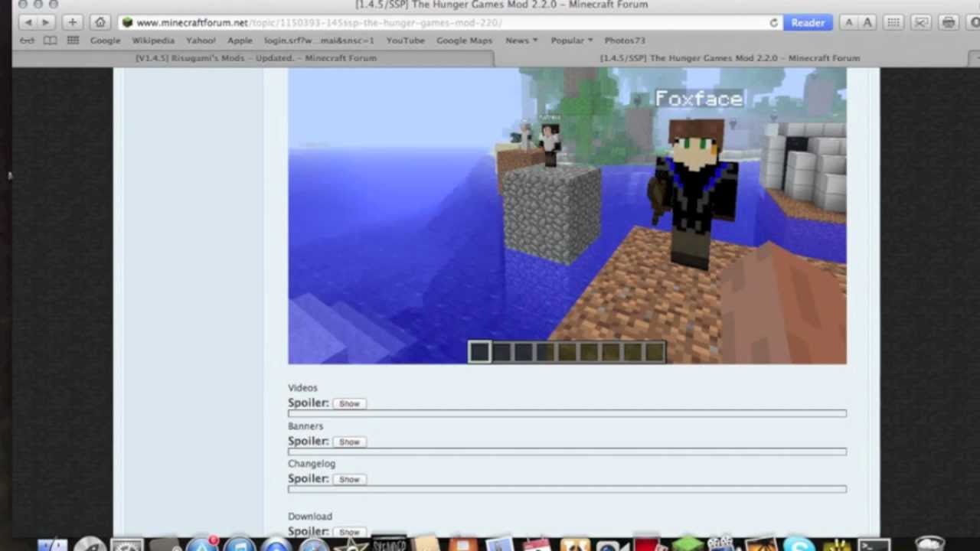Expand the News bookmarks dropdown
This screenshot has height=551, width=980.
pyautogui.click(x=521, y=41)
